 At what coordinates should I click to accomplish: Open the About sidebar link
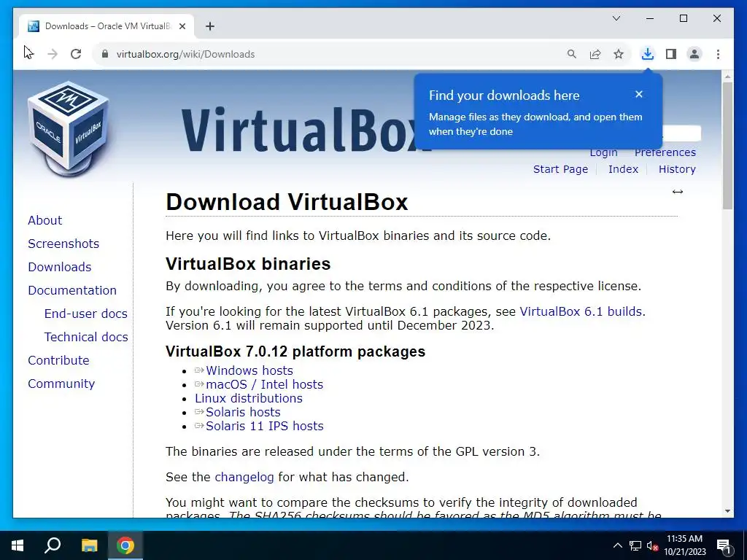click(44, 220)
